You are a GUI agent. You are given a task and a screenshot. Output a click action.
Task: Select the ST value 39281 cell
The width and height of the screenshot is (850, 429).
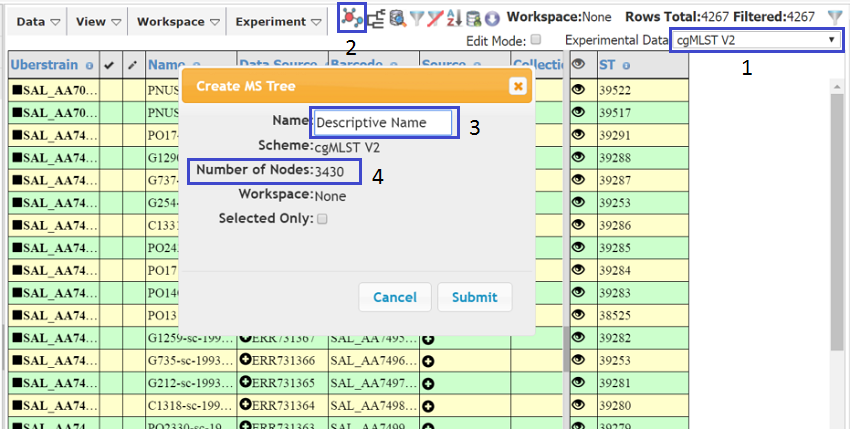point(643,383)
